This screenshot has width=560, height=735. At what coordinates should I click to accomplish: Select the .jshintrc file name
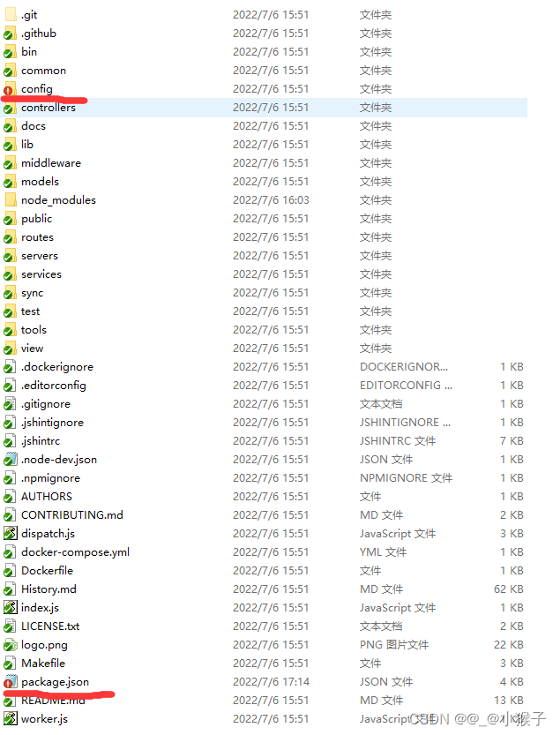tap(41, 441)
